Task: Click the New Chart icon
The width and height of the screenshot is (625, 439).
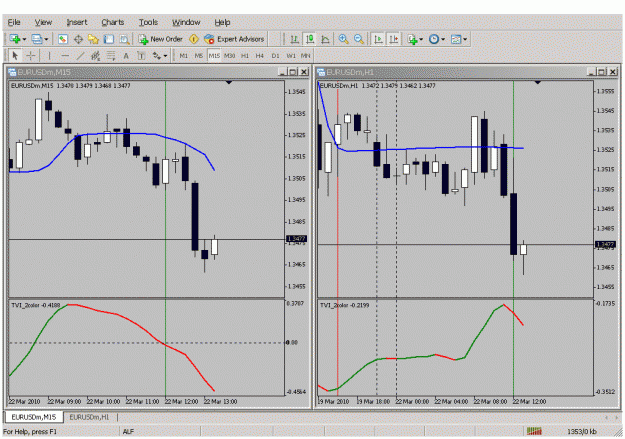Action: click(x=15, y=39)
